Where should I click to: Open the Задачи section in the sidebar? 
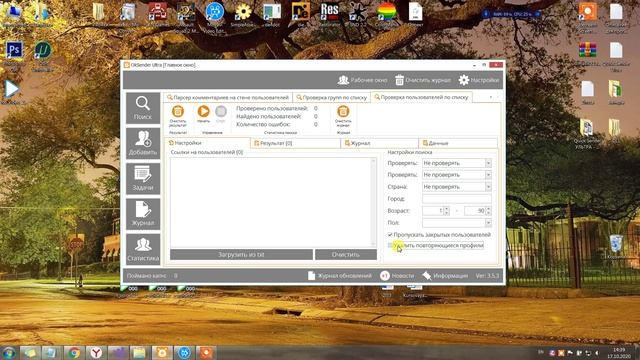[143, 179]
